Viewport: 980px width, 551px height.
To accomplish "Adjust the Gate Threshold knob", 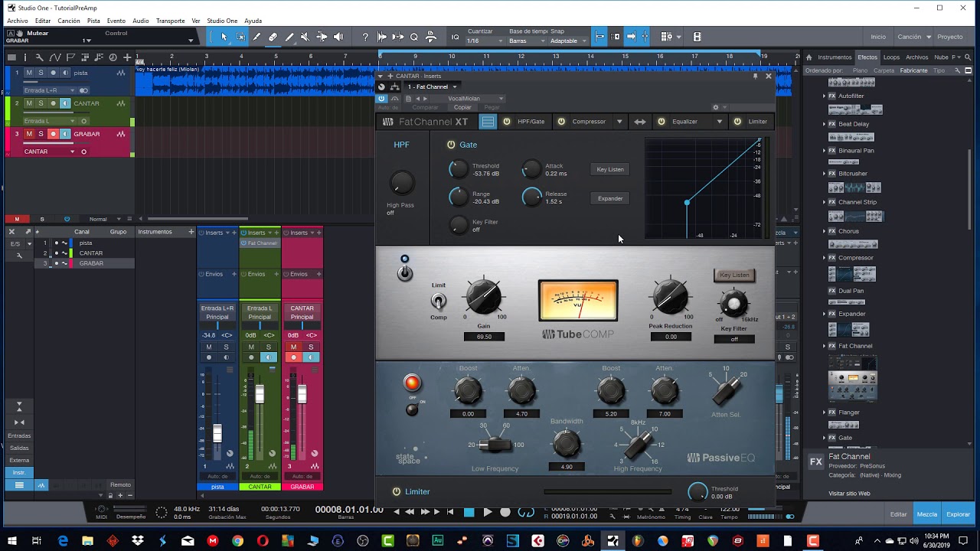I will 458,169.
